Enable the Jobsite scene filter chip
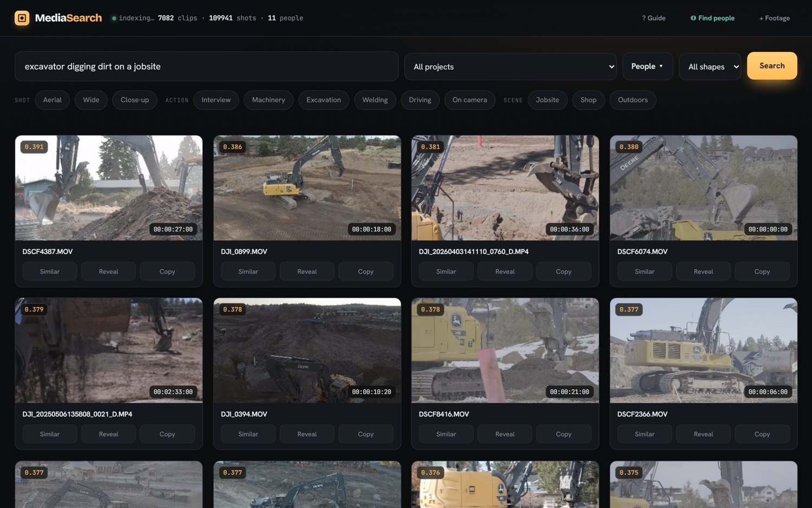This screenshot has width=812, height=508. pos(547,100)
